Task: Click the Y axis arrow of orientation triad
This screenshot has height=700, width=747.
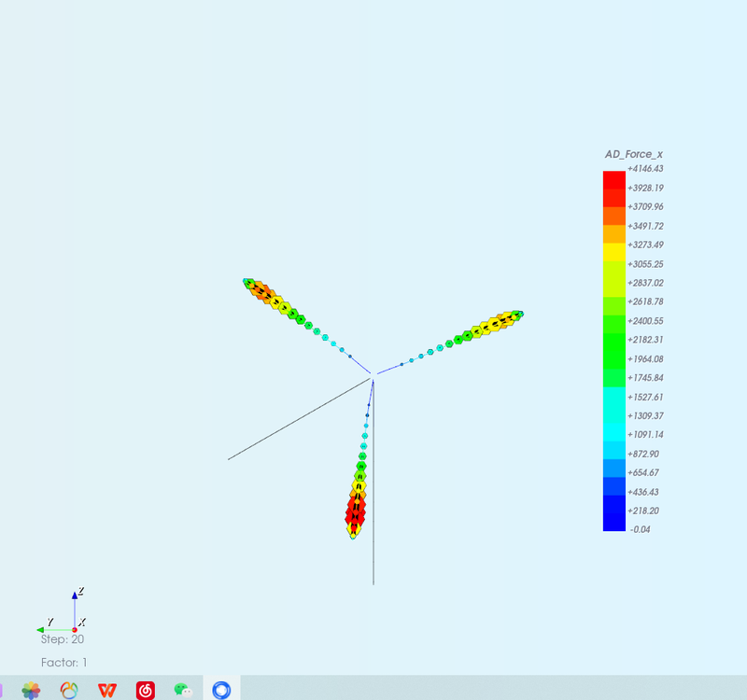Action: click(40, 630)
